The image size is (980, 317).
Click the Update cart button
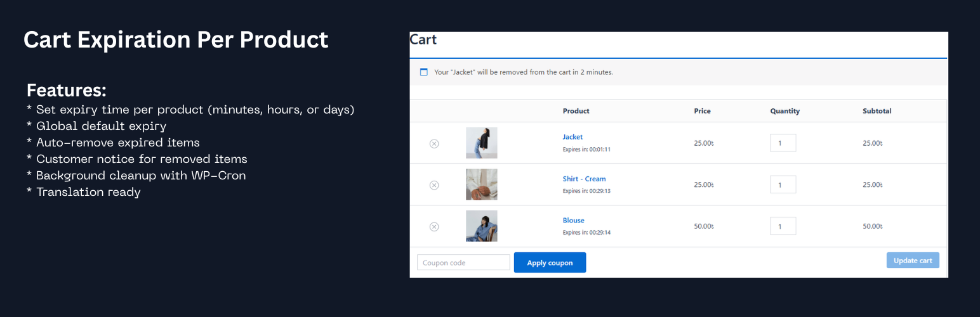[x=912, y=261]
